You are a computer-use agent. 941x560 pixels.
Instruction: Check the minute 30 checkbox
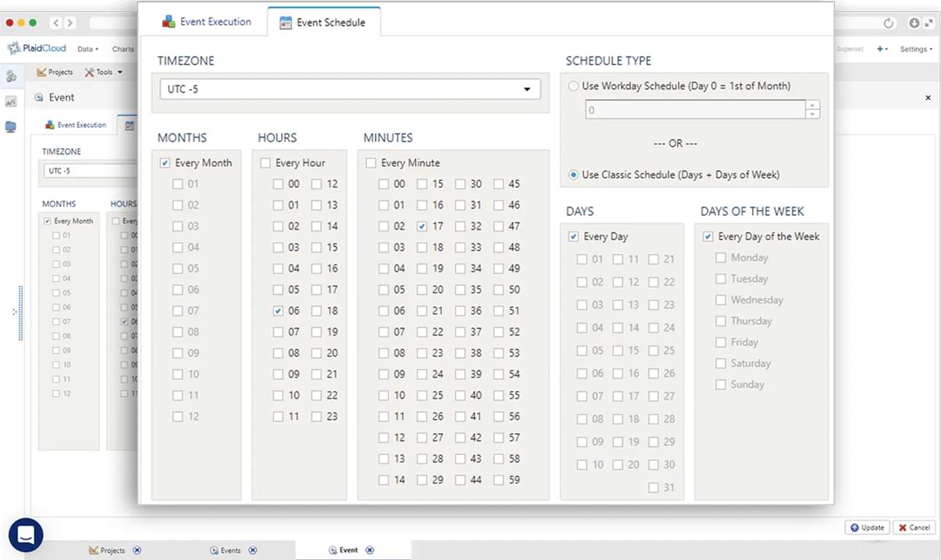point(460,184)
